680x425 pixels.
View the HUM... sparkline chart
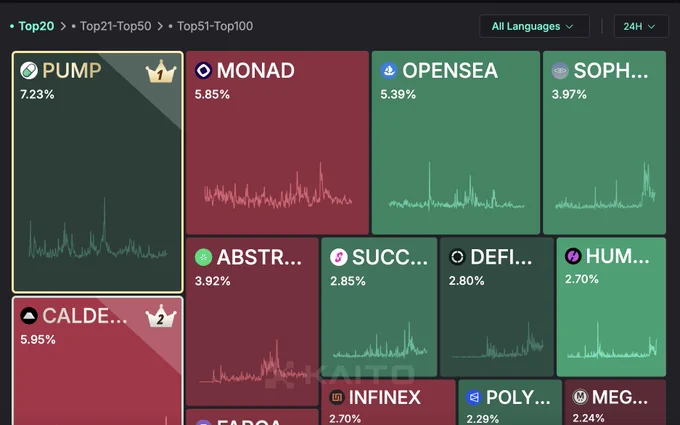(612, 341)
